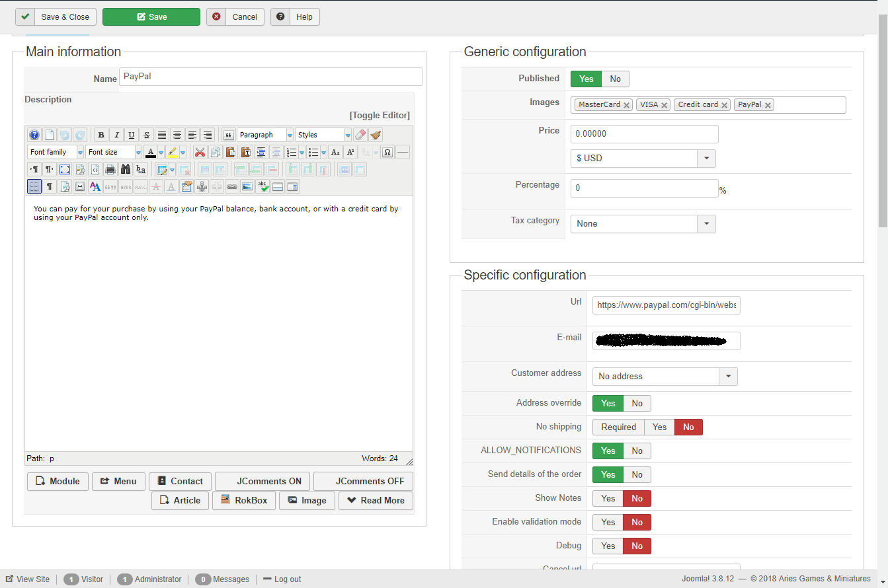The image size is (888, 588).
Task: Pick the yellow highlight color swatch
Action: tap(172, 152)
